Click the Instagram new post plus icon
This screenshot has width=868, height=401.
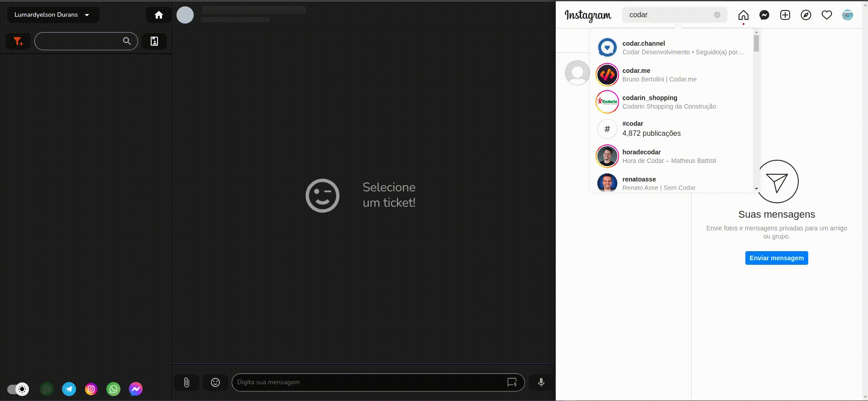(785, 15)
